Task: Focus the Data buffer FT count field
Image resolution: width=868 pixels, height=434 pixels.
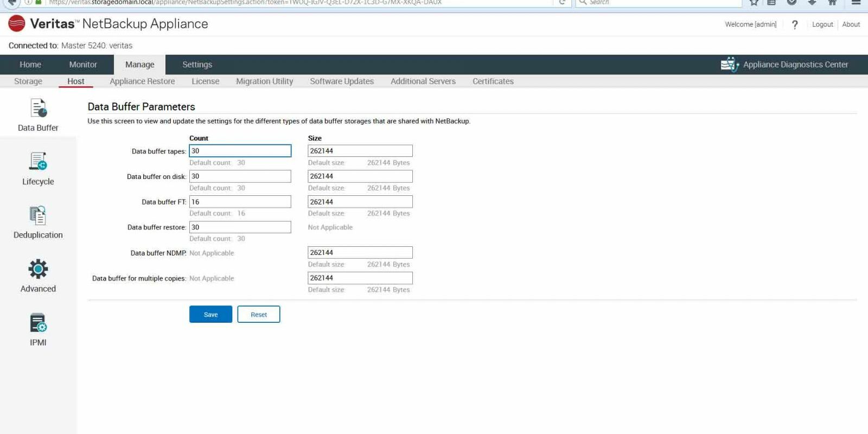Action: click(x=240, y=202)
